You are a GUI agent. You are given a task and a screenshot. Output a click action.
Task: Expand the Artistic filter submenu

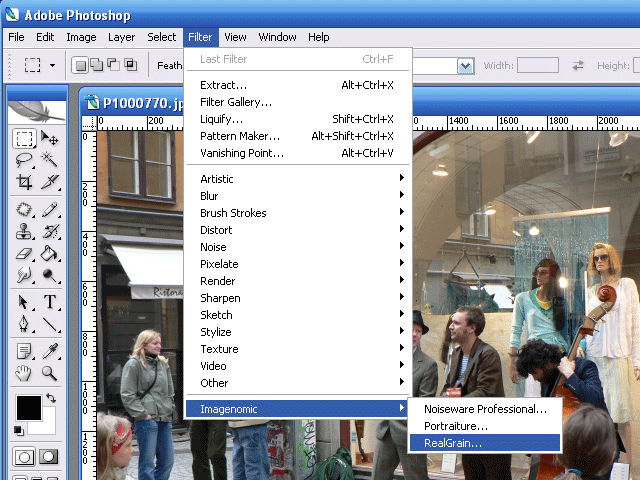[x=298, y=179]
